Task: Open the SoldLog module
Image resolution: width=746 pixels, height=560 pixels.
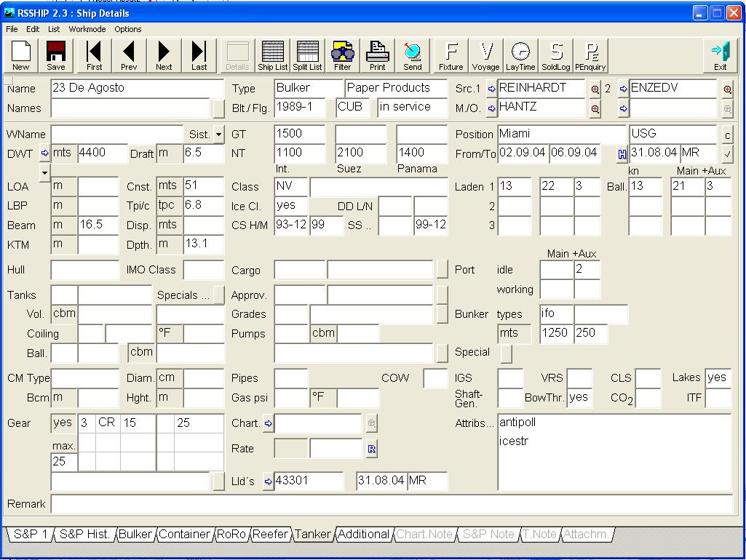Action: coord(556,55)
